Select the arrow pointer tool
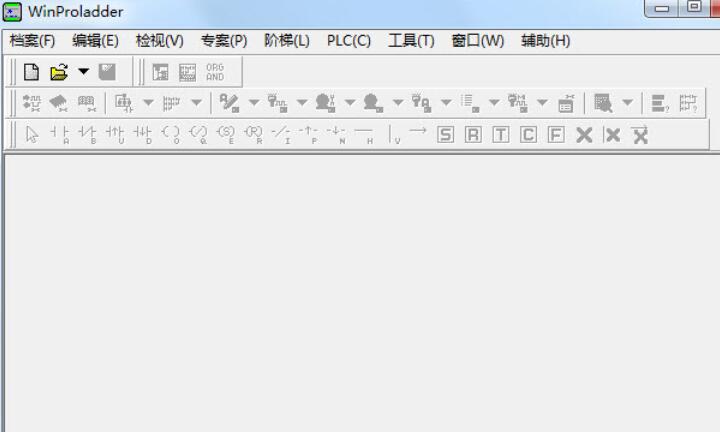 32,135
